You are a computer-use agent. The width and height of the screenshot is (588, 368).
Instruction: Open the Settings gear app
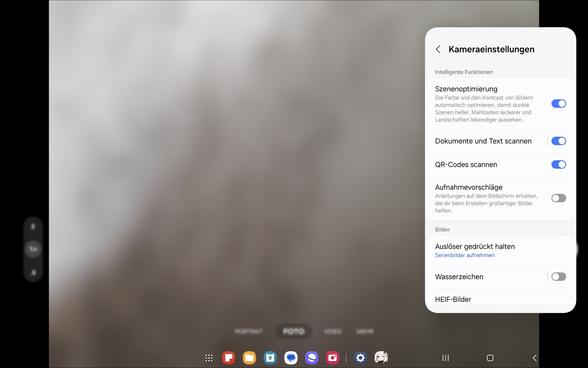pyautogui.click(x=361, y=358)
